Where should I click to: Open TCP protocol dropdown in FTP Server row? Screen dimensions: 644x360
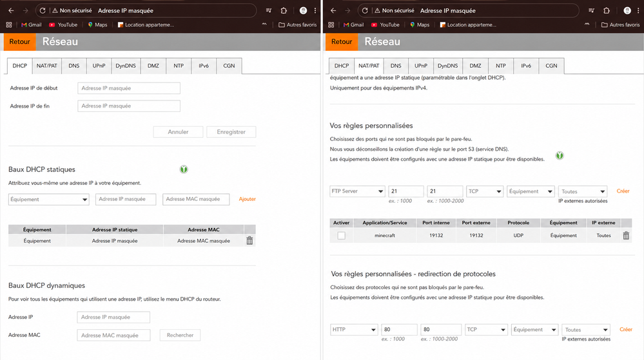click(x=485, y=191)
